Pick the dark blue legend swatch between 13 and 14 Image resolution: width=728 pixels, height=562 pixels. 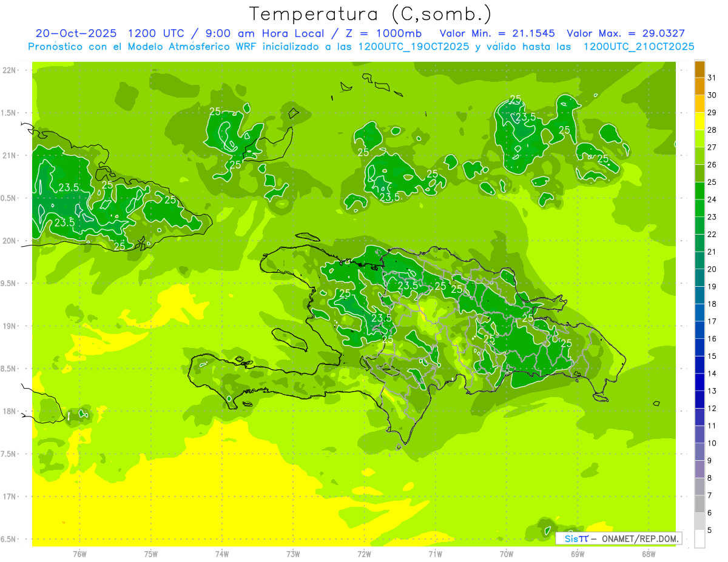click(x=699, y=383)
